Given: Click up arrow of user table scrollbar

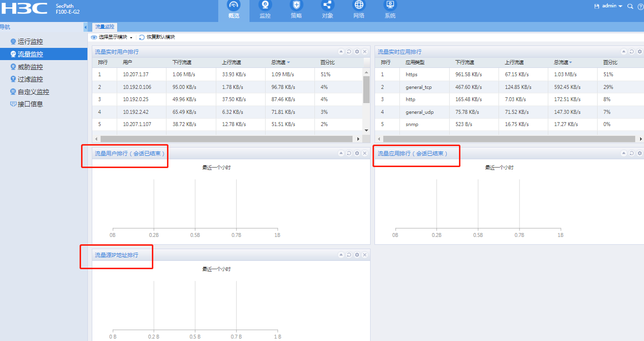Looking at the screenshot, I should [x=366, y=72].
